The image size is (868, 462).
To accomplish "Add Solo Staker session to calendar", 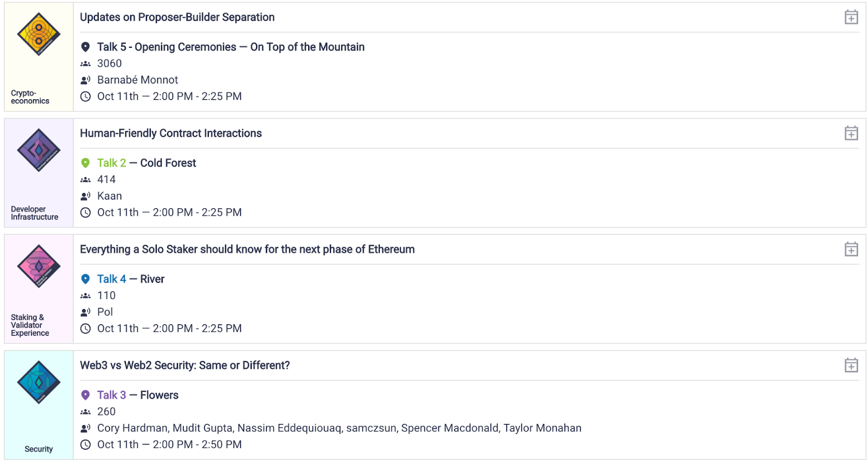I will click(851, 249).
